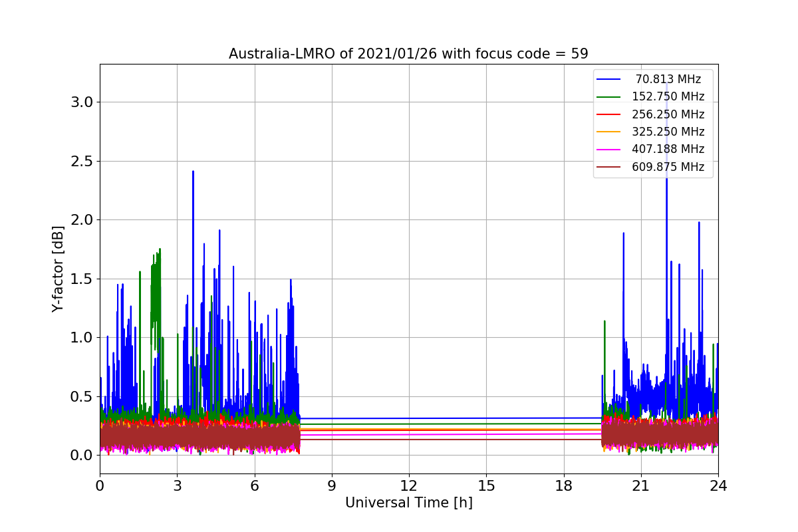Image resolution: width=798 pixels, height=532 pixels.
Task: Click the 2.0 y-axis tick label
Action: tap(82, 219)
